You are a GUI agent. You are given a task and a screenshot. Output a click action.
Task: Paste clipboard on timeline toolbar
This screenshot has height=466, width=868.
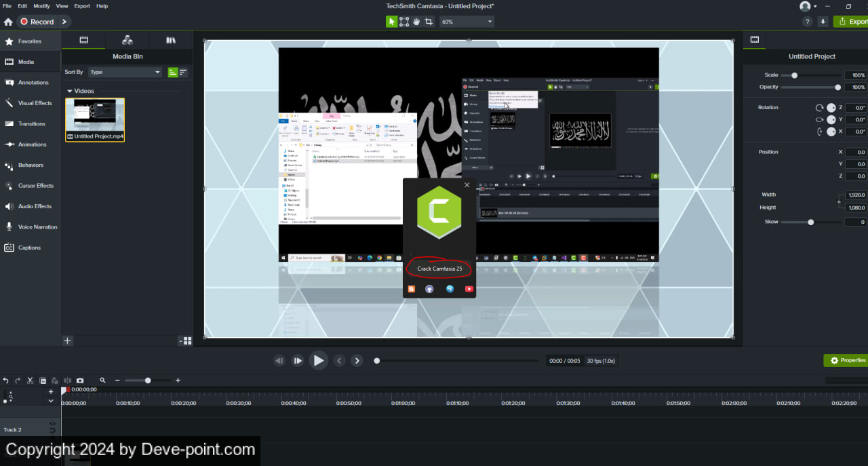click(55, 381)
